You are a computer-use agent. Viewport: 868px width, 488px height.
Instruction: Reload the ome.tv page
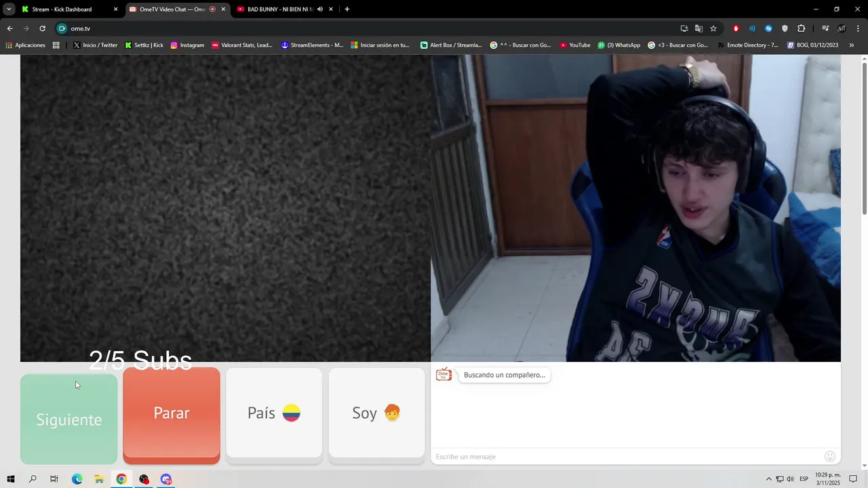click(x=42, y=28)
